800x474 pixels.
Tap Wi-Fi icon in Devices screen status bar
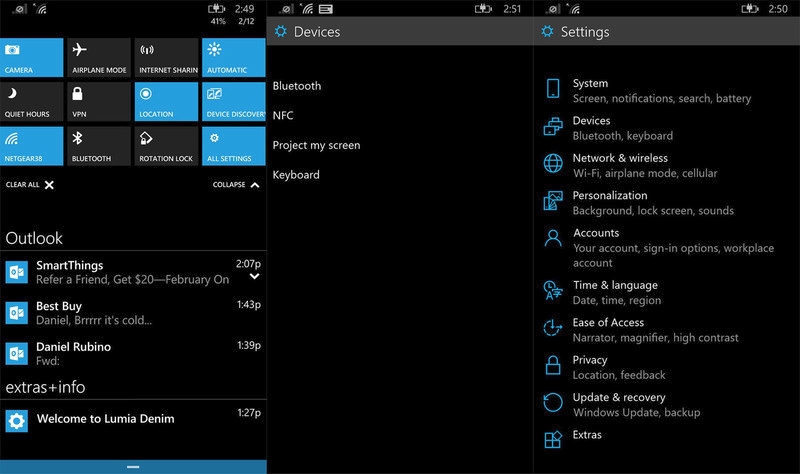(307, 9)
